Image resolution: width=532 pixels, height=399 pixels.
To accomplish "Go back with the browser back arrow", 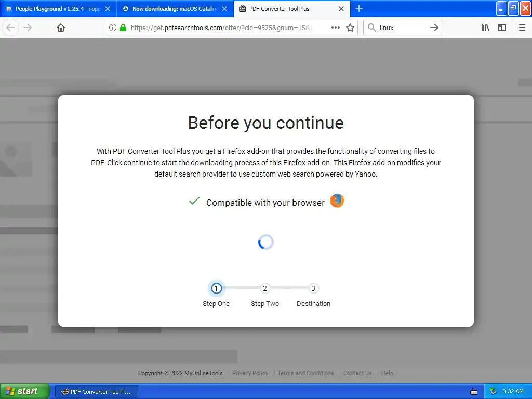I will tap(10, 28).
